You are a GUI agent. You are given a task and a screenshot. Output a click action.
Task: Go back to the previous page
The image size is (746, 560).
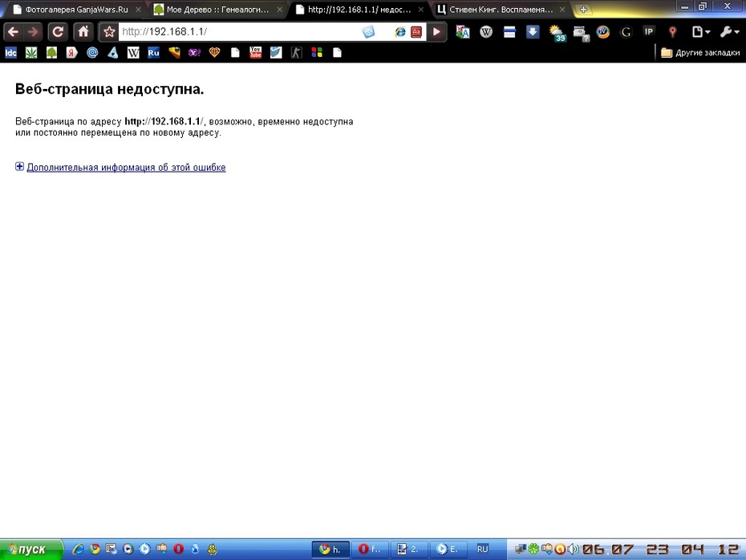pyautogui.click(x=14, y=32)
